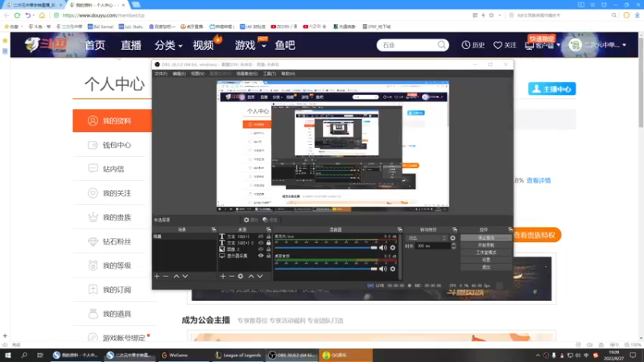Toggle lock of 图像 2 source
Image resolution: width=644 pixels, height=362 pixels.
(269, 249)
